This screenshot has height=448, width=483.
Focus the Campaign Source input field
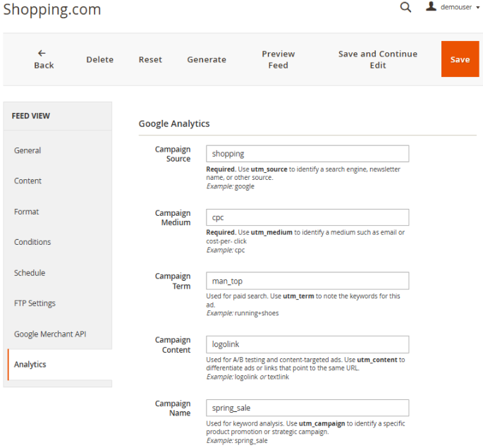click(x=307, y=153)
